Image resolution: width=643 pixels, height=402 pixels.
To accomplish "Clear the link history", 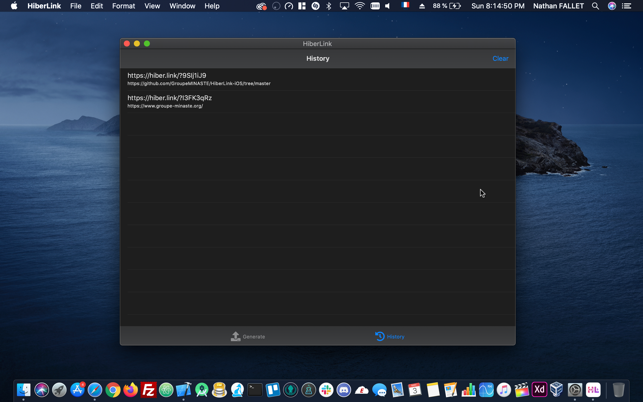I will [x=500, y=59].
